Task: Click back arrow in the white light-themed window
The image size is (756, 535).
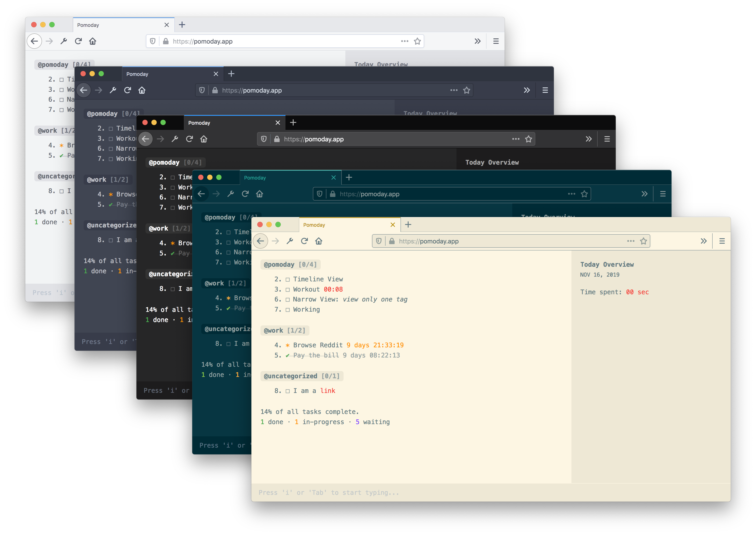Action: [x=34, y=41]
